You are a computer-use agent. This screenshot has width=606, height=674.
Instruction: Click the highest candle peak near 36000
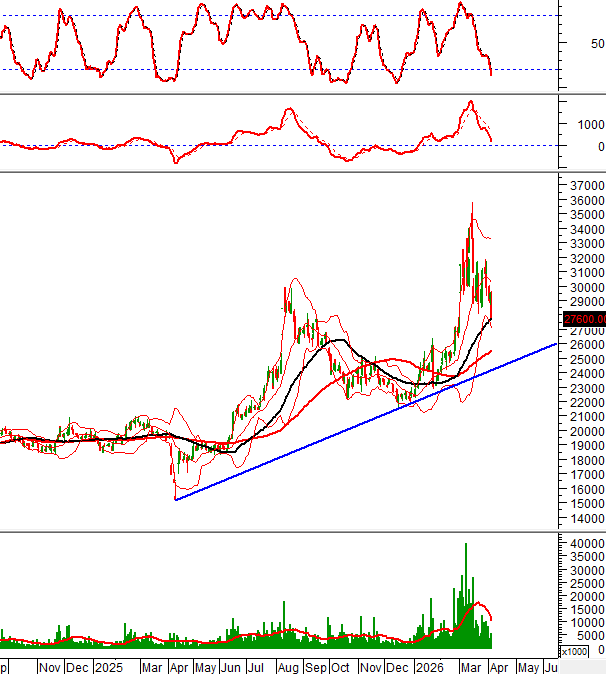[472, 203]
